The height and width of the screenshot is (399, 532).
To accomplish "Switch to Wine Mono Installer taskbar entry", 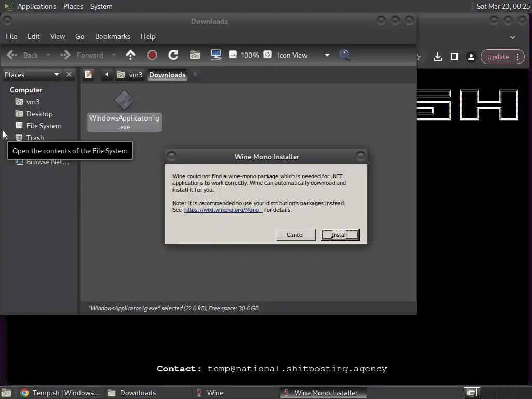I will coord(323,393).
